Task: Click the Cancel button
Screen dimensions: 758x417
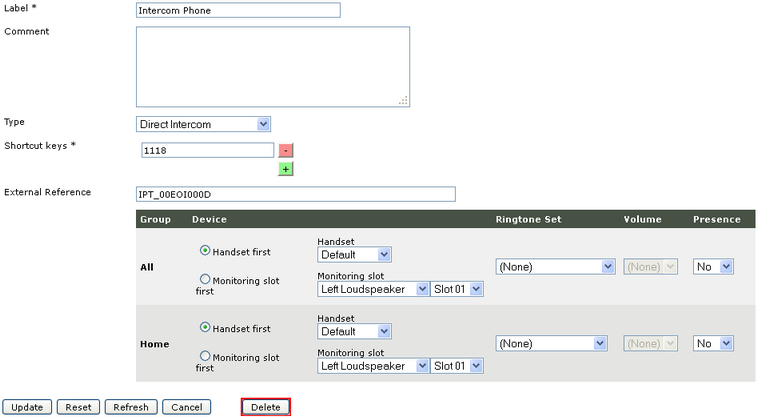Action: coord(185,407)
